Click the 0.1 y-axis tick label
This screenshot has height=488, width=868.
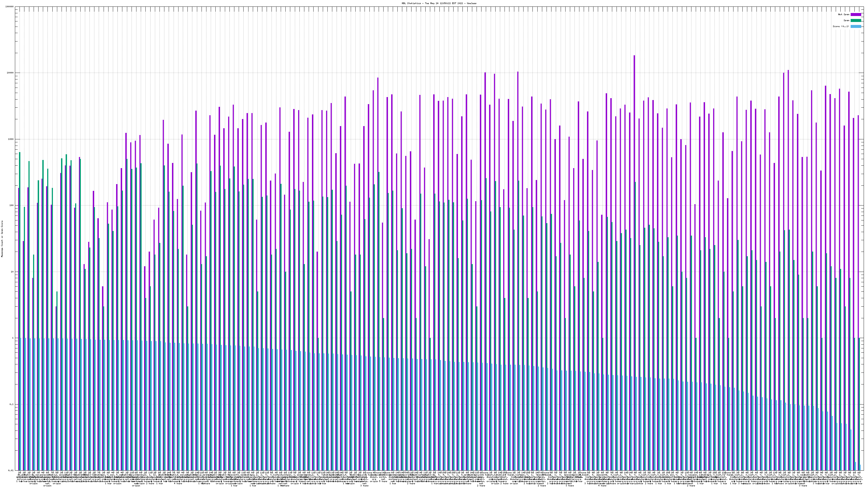[x=12, y=404]
